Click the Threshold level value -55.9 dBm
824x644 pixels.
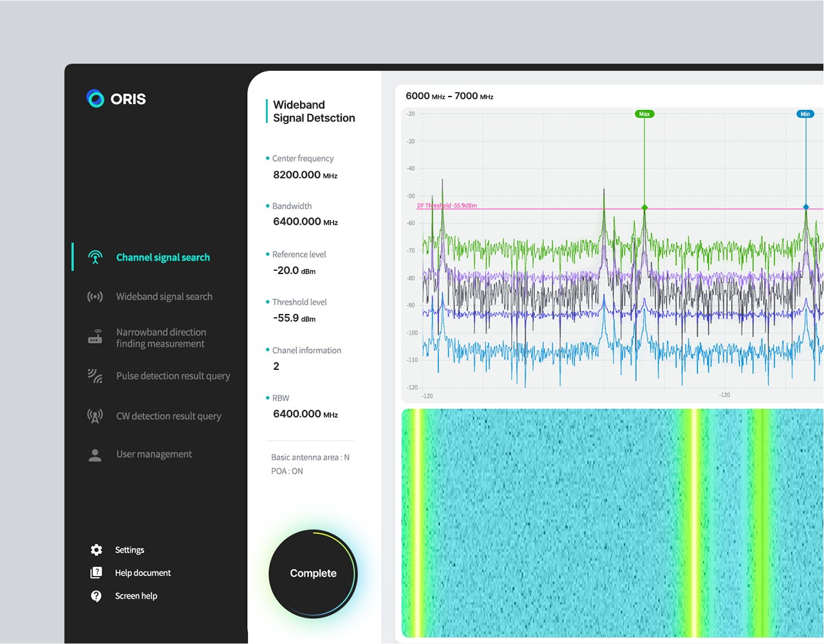tap(294, 318)
